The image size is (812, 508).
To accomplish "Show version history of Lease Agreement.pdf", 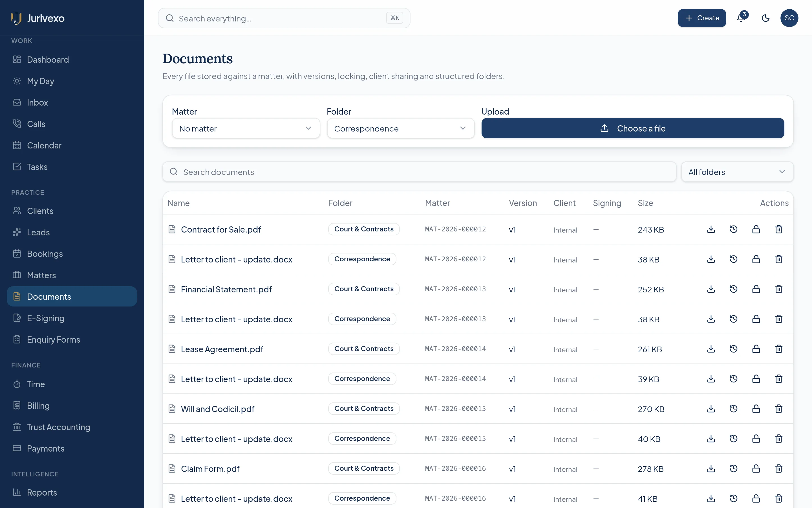I will pyautogui.click(x=734, y=349).
